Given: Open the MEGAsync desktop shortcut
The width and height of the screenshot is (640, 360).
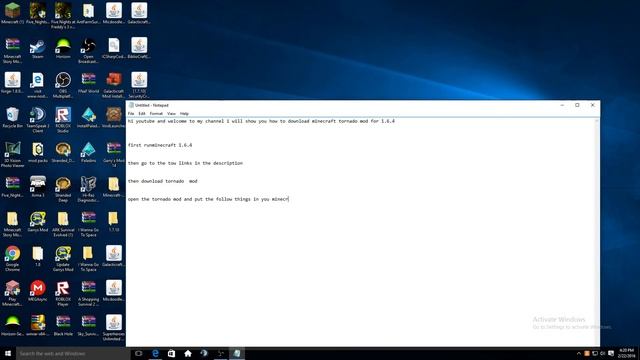Looking at the screenshot, I should coord(38,291).
